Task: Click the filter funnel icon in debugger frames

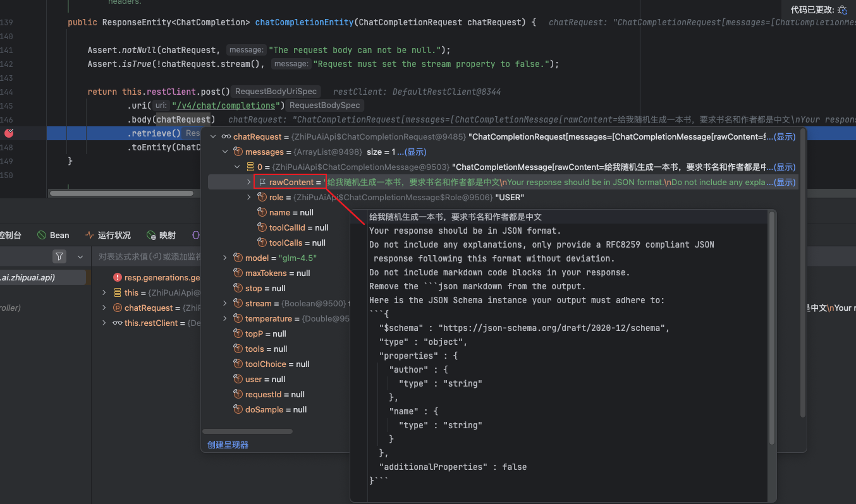Action: point(59,256)
